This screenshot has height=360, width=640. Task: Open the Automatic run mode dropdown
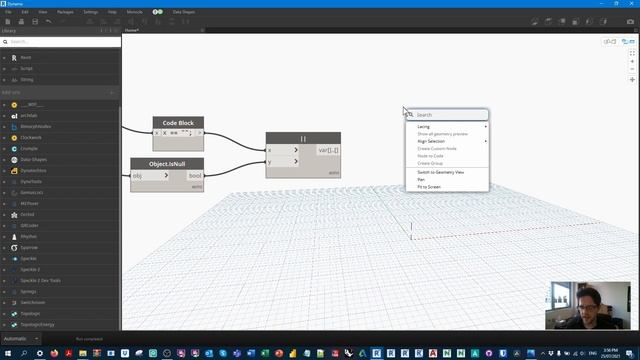[21, 339]
